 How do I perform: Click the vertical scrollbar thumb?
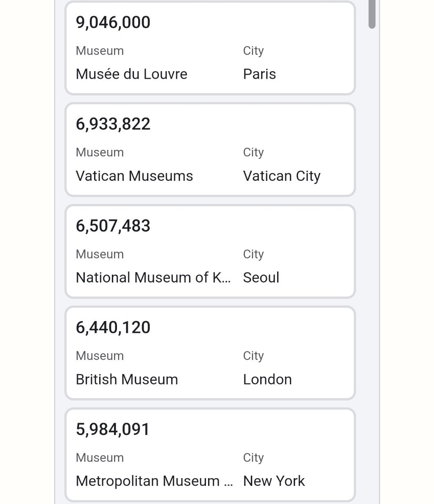pyautogui.click(x=372, y=14)
